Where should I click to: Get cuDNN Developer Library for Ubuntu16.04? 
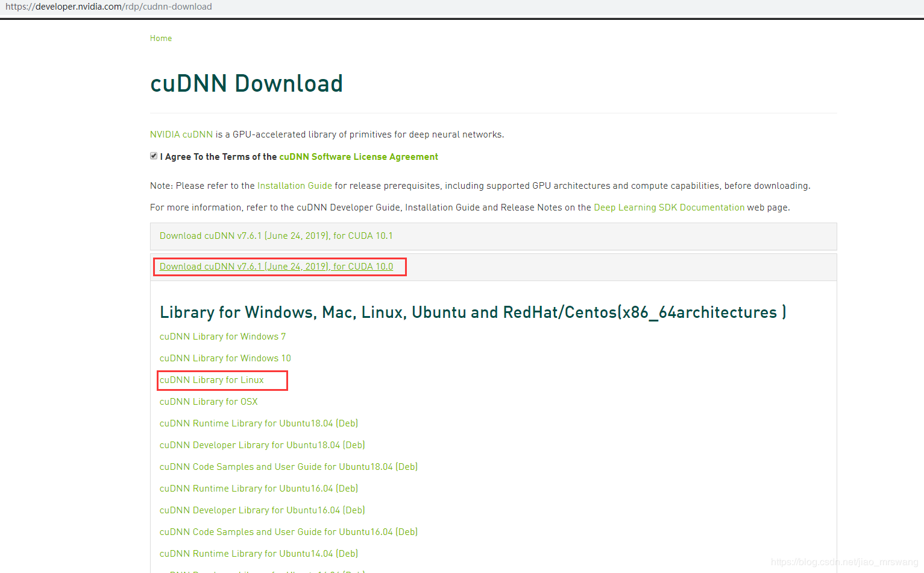pyautogui.click(x=262, y=510)
